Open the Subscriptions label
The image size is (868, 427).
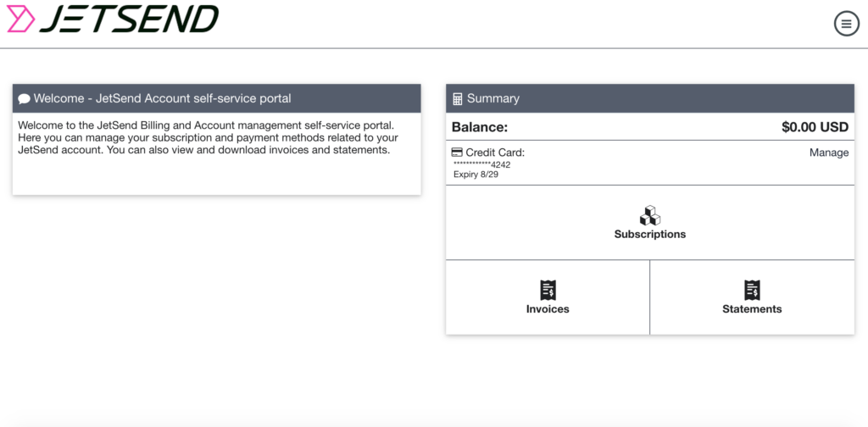[650, 234]
